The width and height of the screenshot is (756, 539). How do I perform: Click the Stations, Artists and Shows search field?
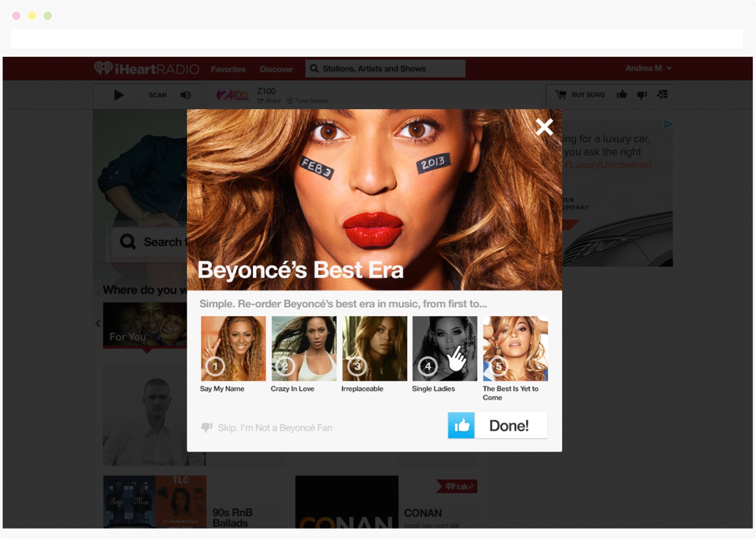(x=385, y=69)
